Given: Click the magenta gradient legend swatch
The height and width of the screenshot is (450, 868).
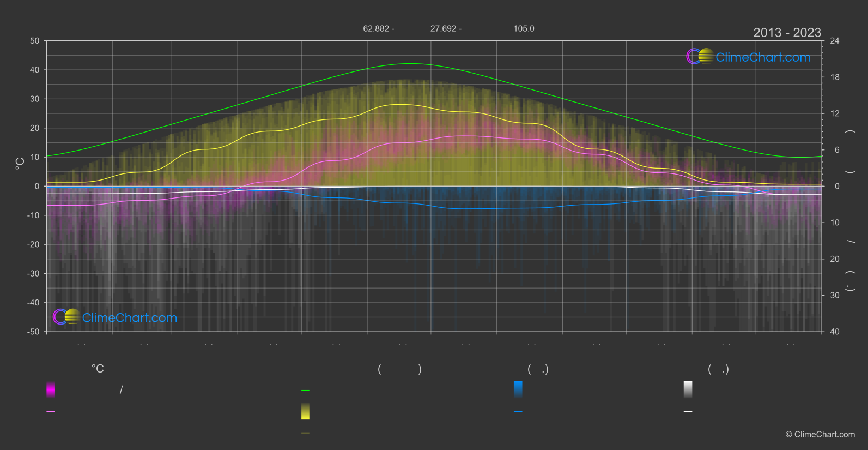Looking at the screenshot, I should (51, 389).
